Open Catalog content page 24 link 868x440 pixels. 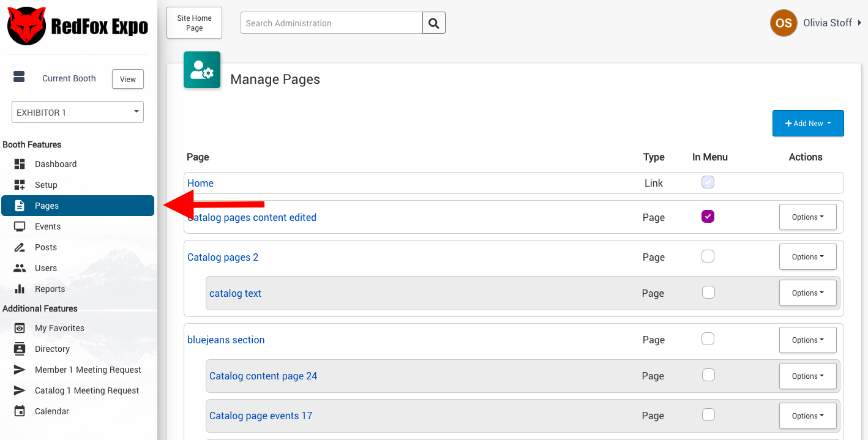tap(263, 376)
